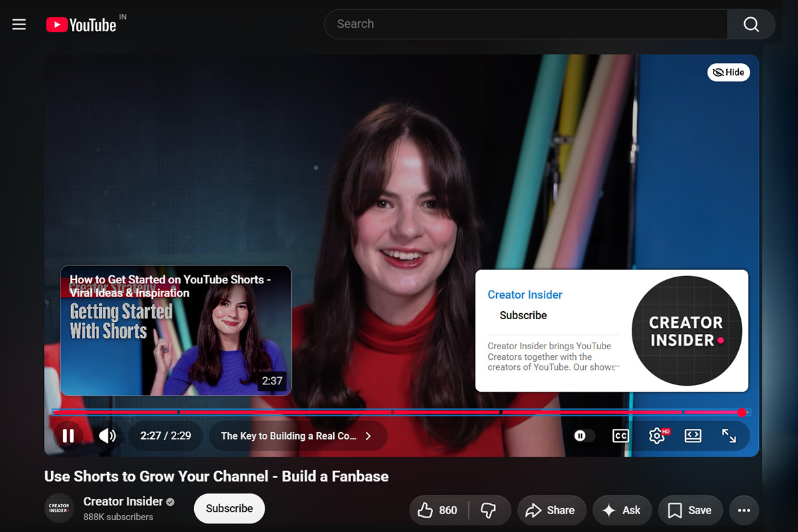Click the large Creator Insider logo card
This screenshot has width=798, height=532.
[x=686, y=331]
